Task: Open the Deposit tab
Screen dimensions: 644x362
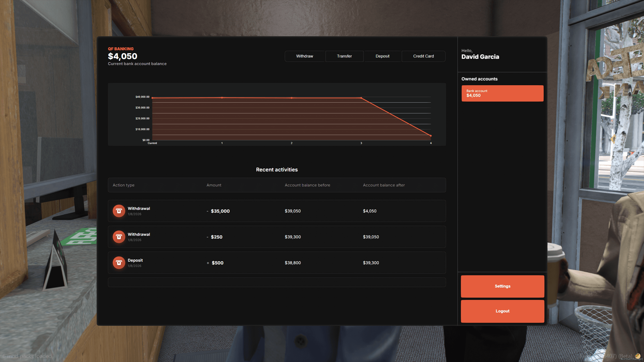Action: pyautogui.click(x=382, y=56)
